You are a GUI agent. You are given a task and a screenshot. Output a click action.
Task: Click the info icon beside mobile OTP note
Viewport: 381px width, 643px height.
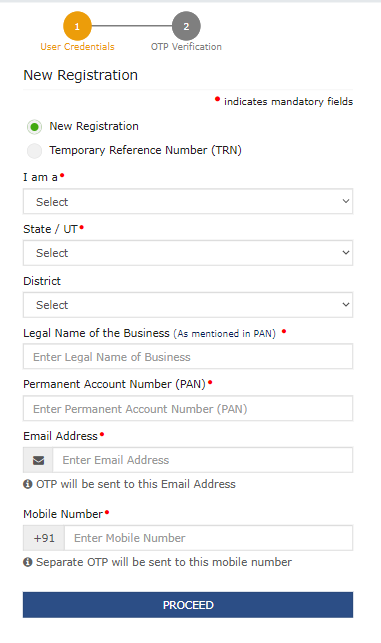point(27,562)
